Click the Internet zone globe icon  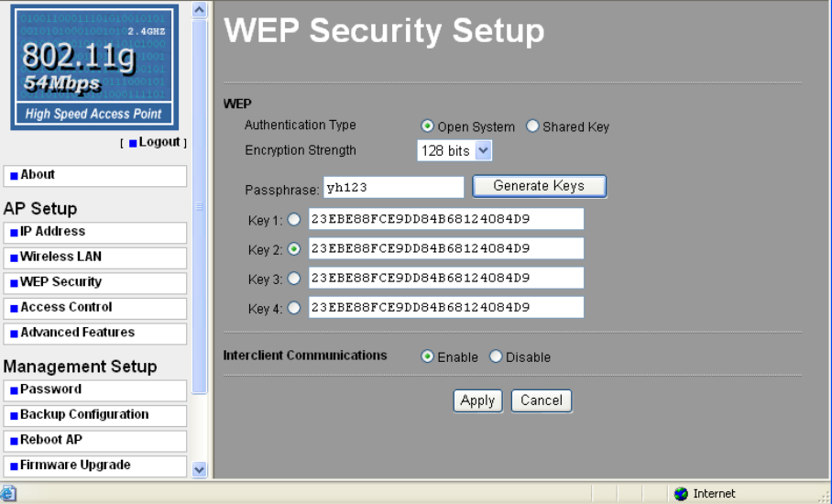tap(681, 494)
